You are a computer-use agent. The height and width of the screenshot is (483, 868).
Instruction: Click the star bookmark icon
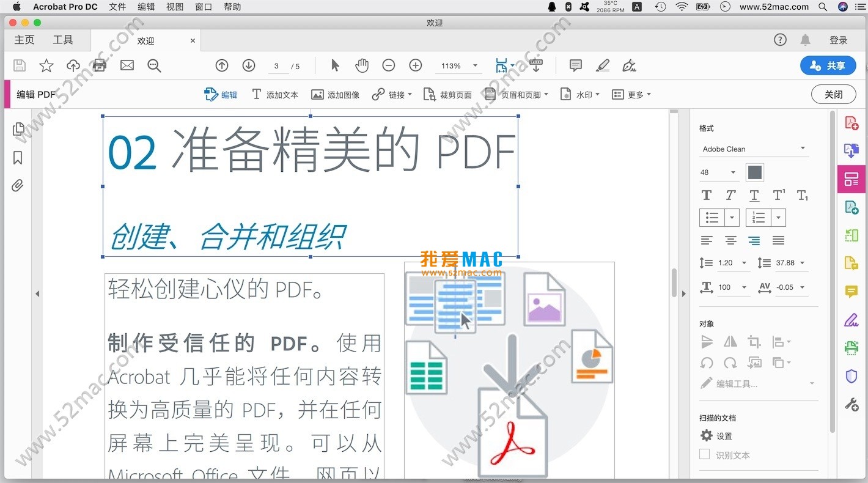point(46,65)
